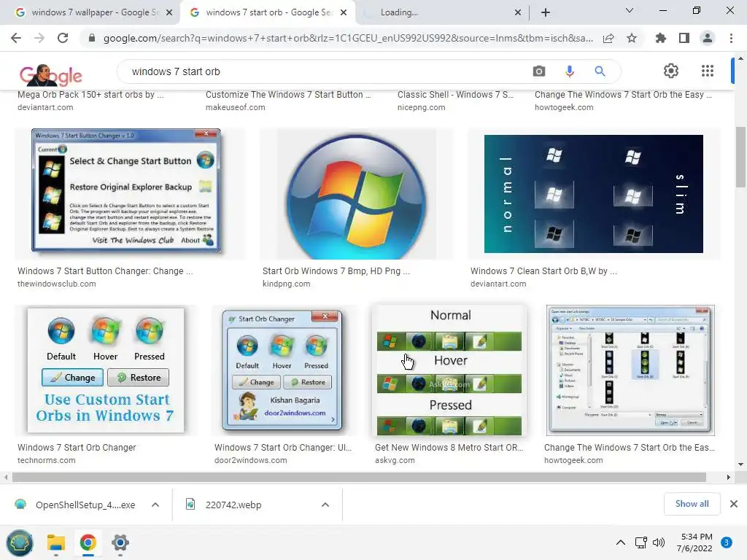Open 'Get New Windows 8 Metro Start' link
The image size is (747, 560).
449,448
